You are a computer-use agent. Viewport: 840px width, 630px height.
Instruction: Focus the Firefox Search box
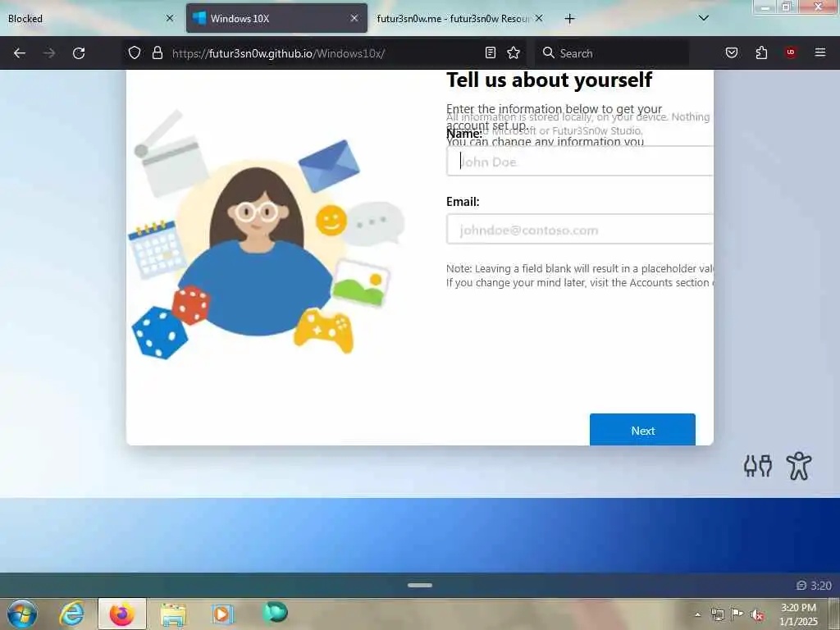pos(612,53)
